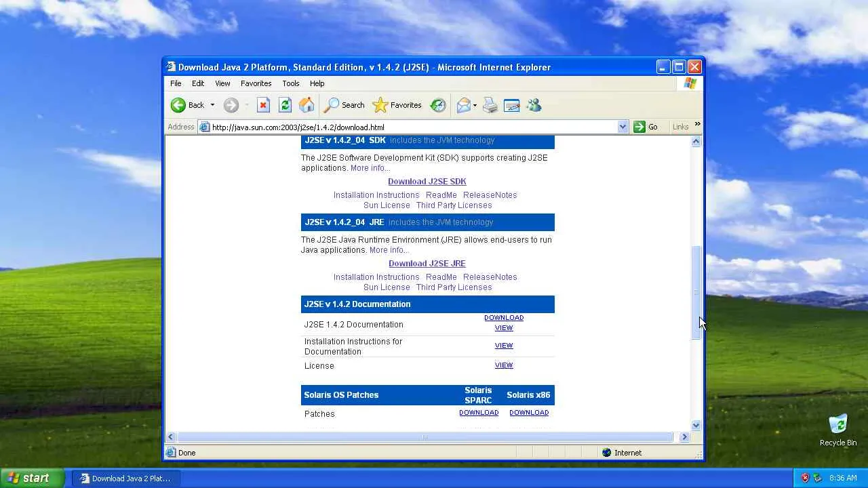Click the Internet zone globe in the status bar

[x=607, y=453]
